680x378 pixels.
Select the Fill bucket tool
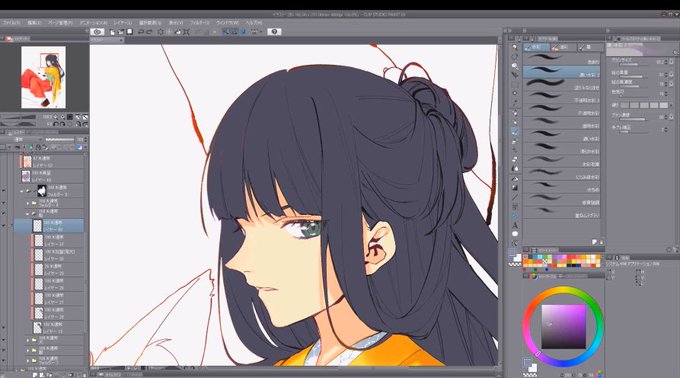[x=515, y=179]
